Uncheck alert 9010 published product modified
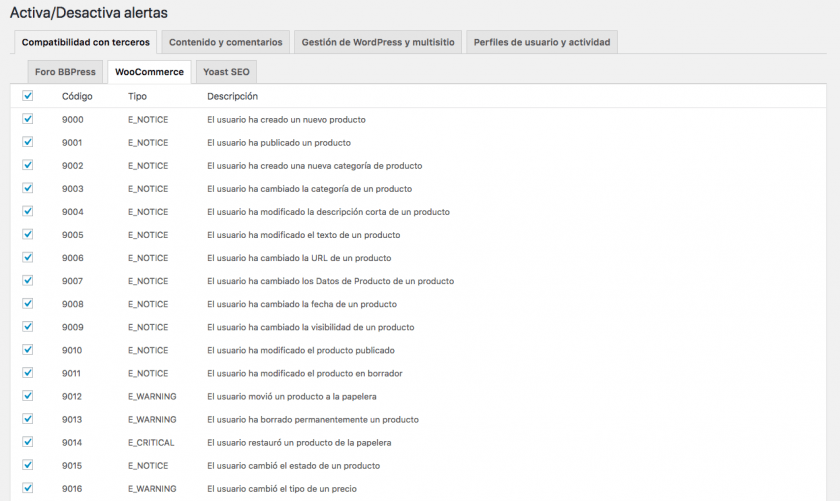The height and width of the screenshot is (501, 840). tap(28, 349)
